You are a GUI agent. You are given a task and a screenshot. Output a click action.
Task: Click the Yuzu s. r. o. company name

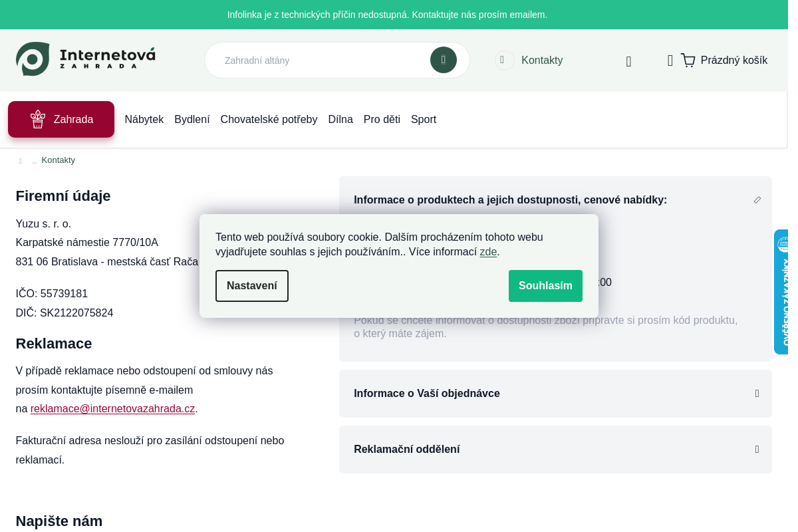[x=43, y=224]
